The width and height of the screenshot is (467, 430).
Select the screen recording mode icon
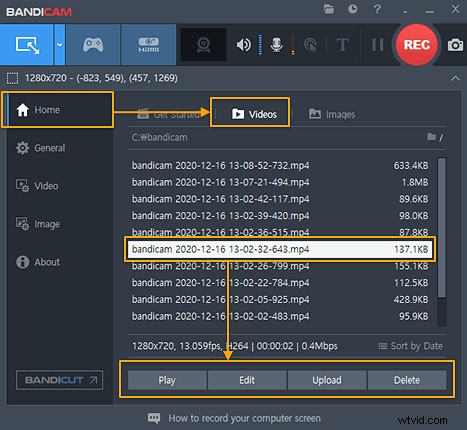coord(27,45)
